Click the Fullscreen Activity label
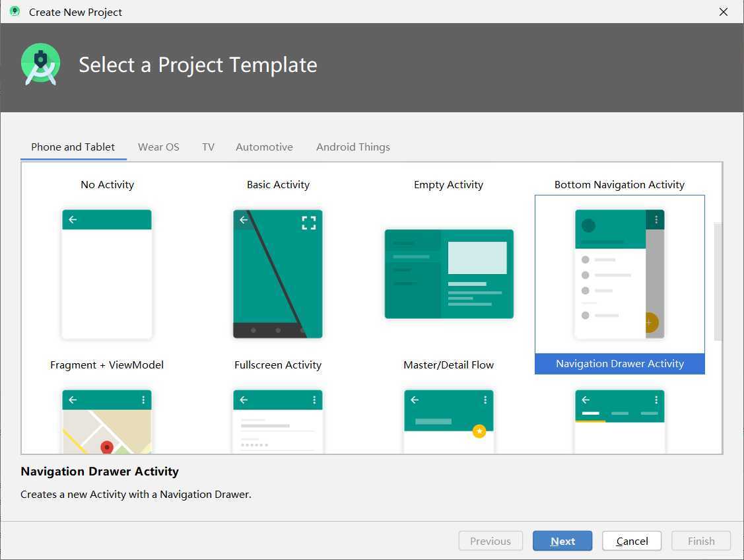 (x=277, y=365)
